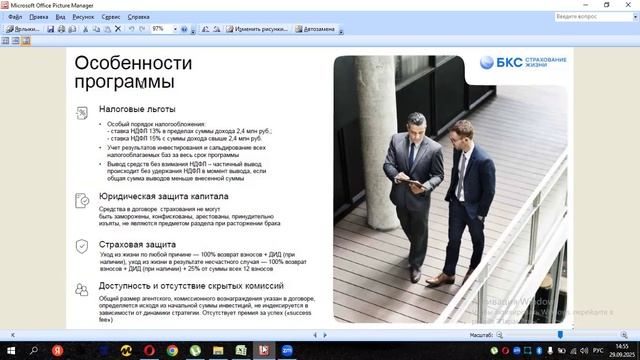Open the Opera browser taskbar icon
The width and height of the screenshot is (640, 360).
[149, 351]
